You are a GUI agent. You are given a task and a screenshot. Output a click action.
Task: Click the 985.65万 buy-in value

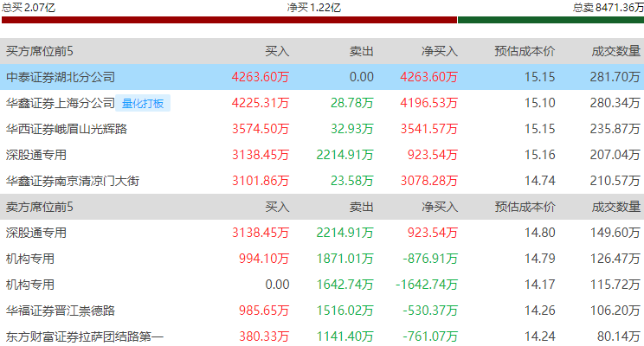pyautogui.click(x=264, y=311)
